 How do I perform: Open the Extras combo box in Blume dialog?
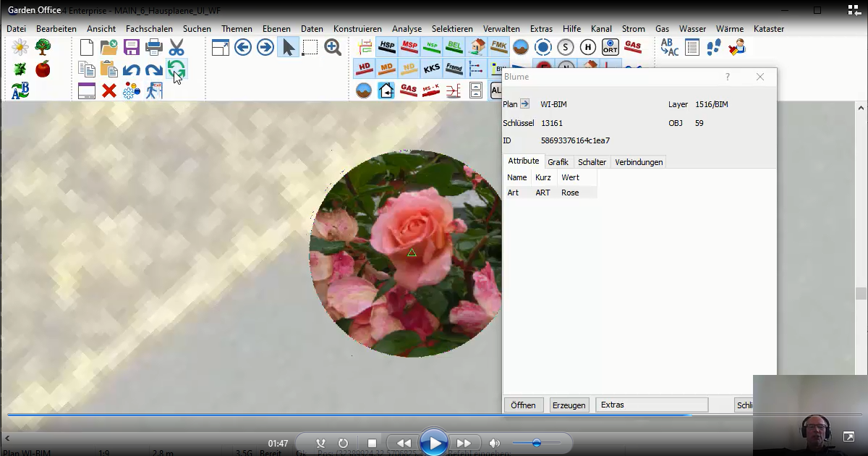pyautogui.click(x=651, y=405)
